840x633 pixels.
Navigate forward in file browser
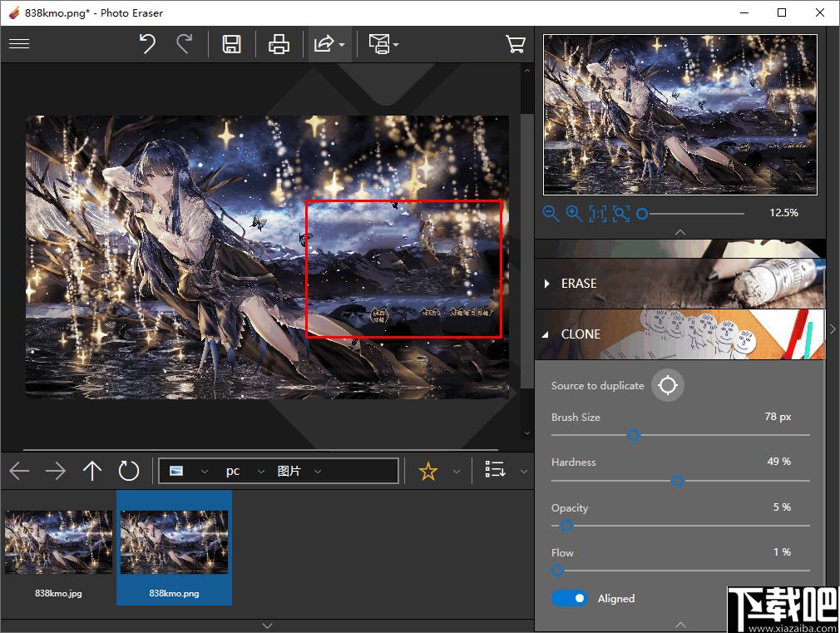55,471
